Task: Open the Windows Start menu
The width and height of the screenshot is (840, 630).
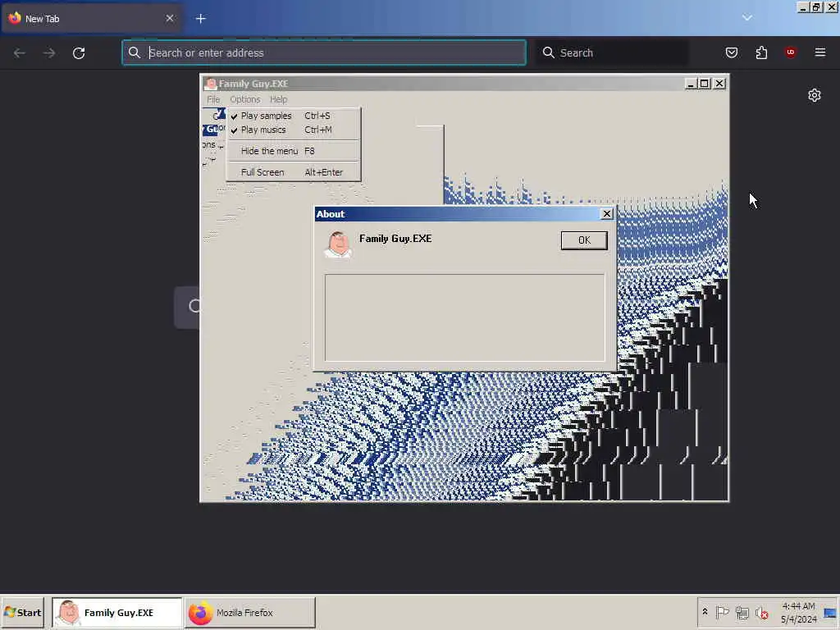Action: click(22, 613)
